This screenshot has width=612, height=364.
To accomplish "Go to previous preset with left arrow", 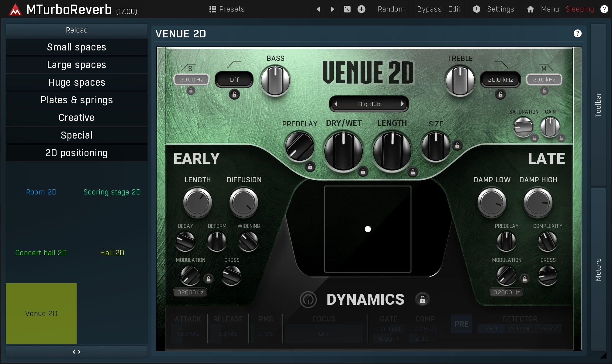I will [318, 9].
